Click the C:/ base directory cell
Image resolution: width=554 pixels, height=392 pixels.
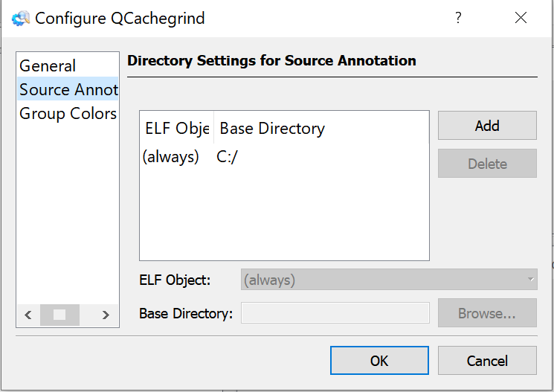click(x=227, y=157)
